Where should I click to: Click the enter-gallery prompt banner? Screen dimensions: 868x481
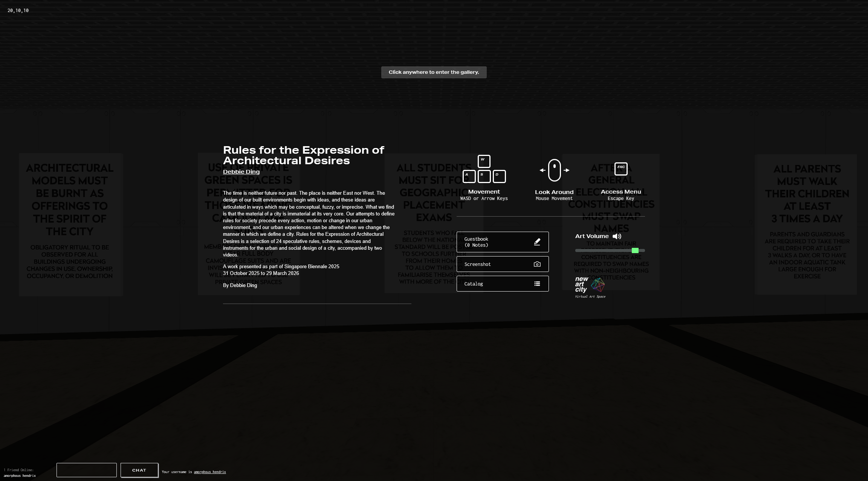(434, 72)
